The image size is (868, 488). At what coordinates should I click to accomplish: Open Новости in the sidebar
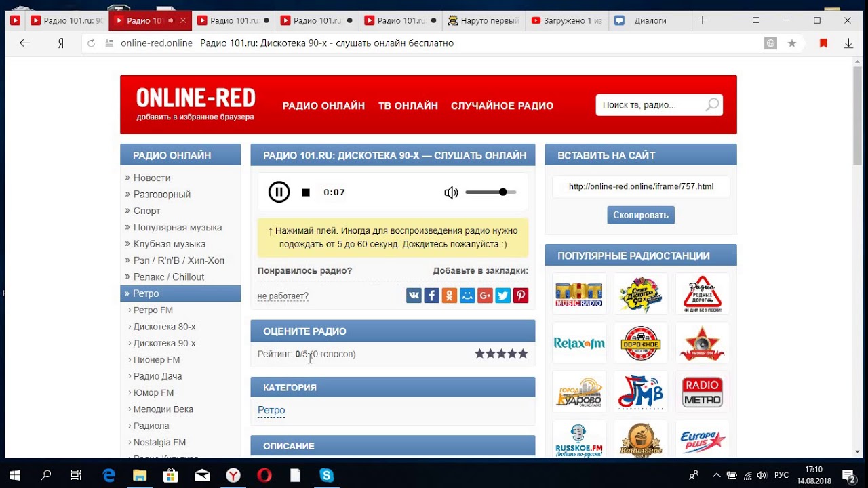tap(152, 178)
